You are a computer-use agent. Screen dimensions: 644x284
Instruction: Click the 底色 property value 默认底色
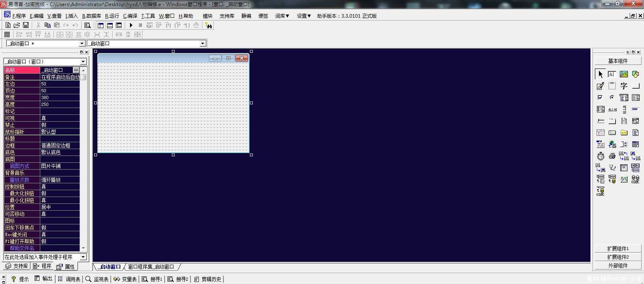click(x=60, y=152)
